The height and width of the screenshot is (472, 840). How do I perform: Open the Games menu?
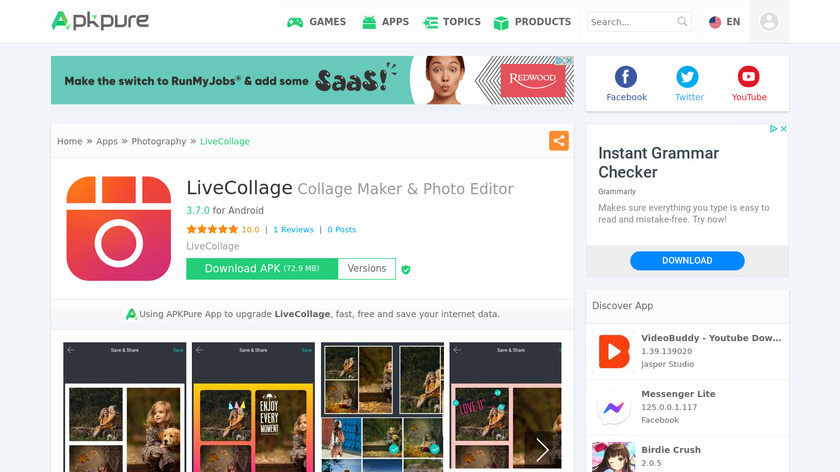pos(317,22)
